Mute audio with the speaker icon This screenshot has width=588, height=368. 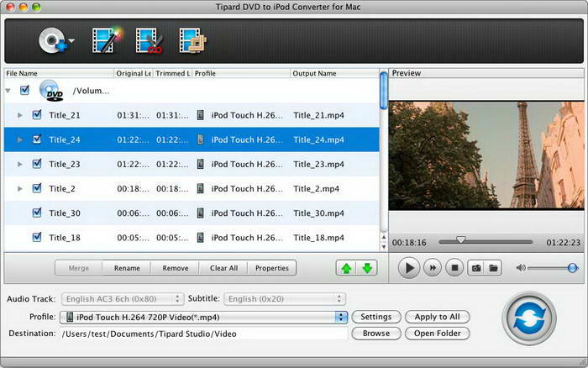pyautogui.click(x=521, y=268)
